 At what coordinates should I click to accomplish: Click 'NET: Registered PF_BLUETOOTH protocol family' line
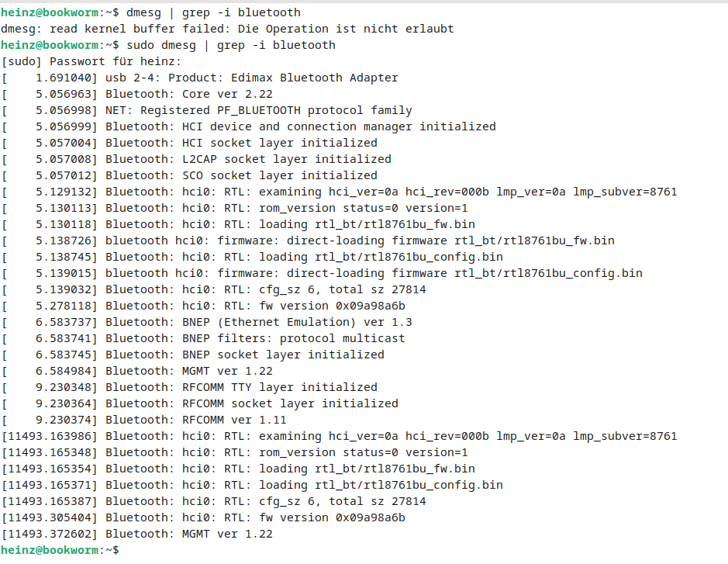click(207, 111)
